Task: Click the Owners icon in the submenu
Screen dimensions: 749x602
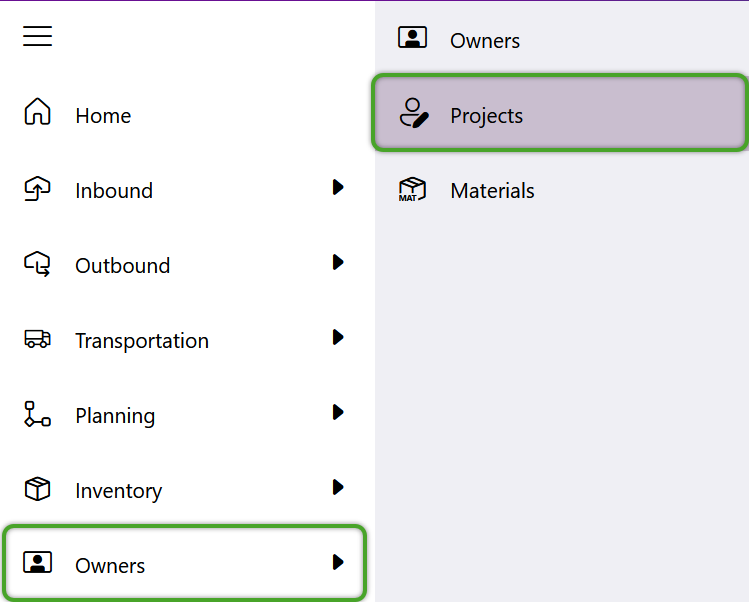Action: point(412,37)
